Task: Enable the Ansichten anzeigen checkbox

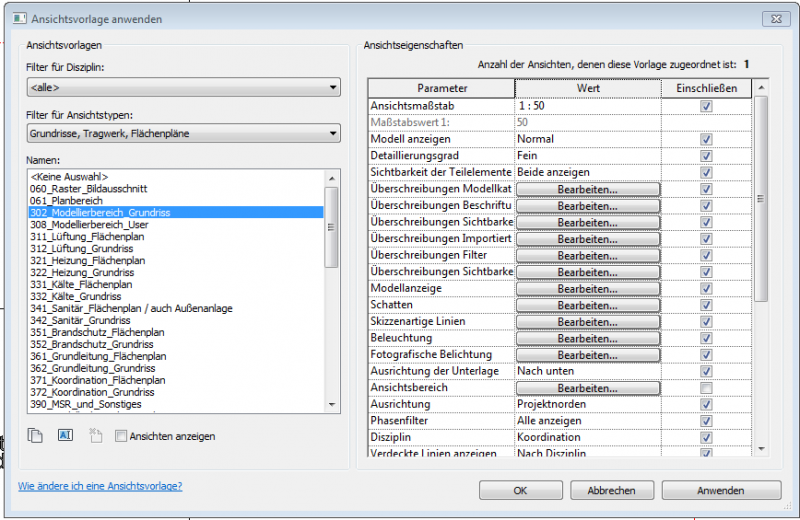Action: pyautogui.click(x=121, y=436)
